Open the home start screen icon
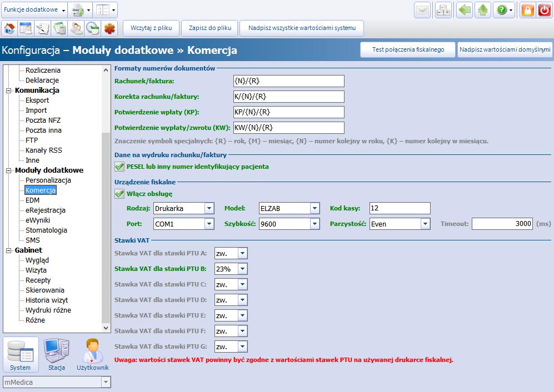Image resolution: width=554 pixels, height=392 pixels. [x=9, y=28]
